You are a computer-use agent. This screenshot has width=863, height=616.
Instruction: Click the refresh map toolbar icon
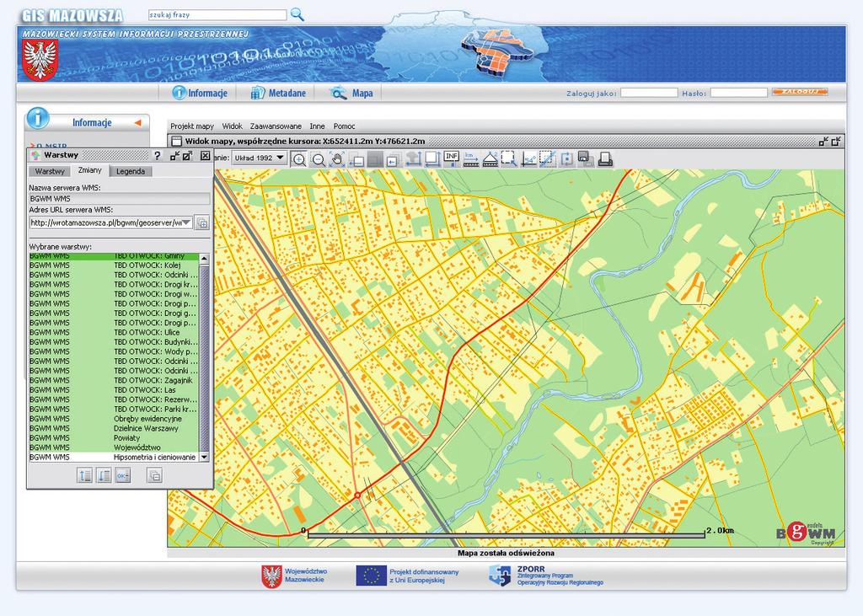point(566,159)
